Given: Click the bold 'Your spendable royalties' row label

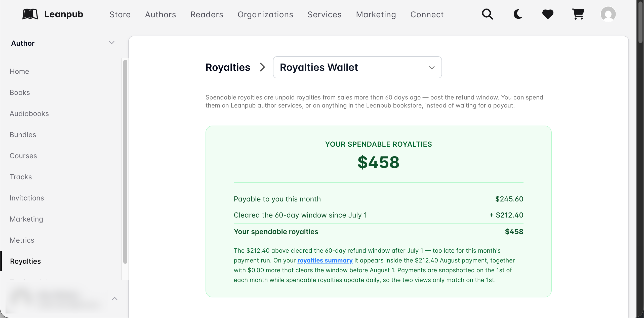Looking at the screenshot, I should coord(276,232).
